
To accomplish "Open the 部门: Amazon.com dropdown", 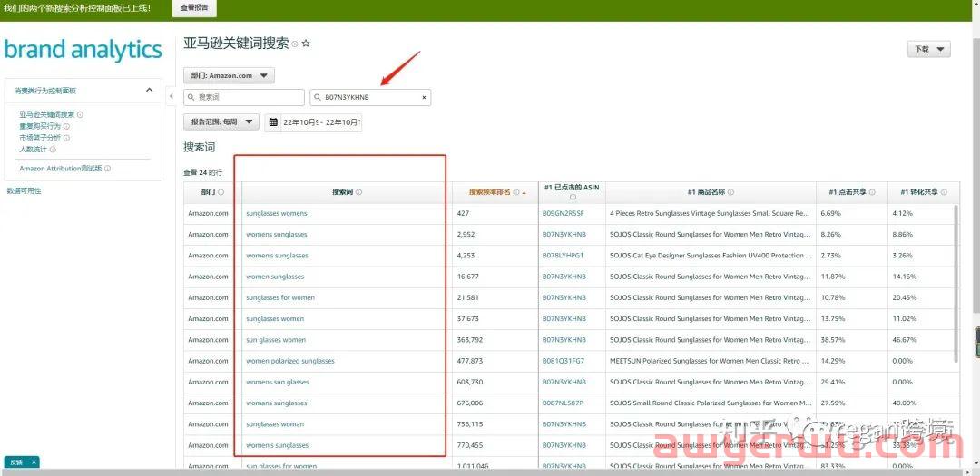I will pyautogui.click(x=230, y=75).
